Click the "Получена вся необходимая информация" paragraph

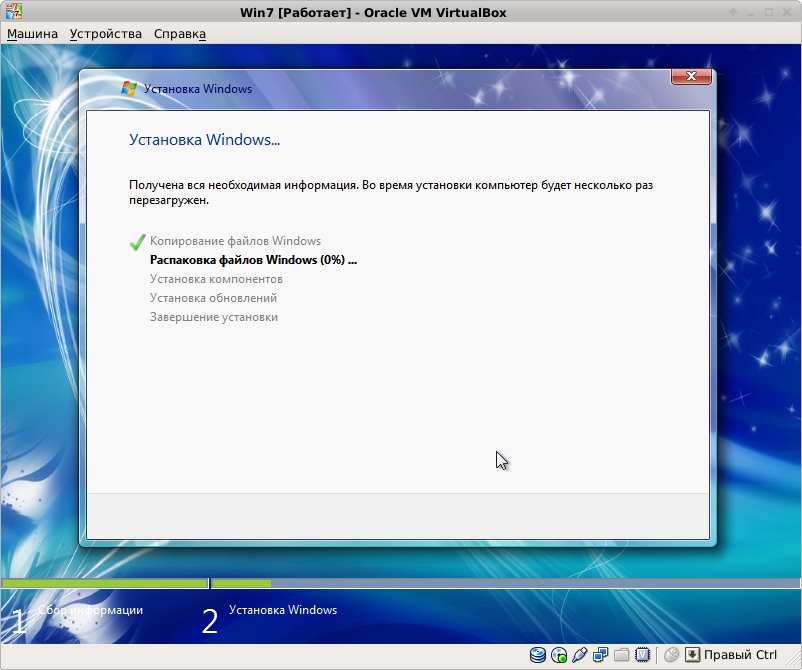391,192
